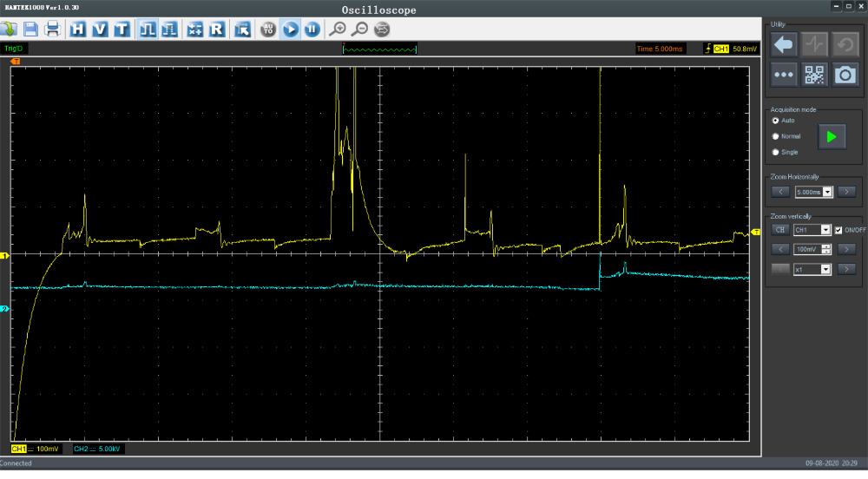Click the CH2 5.00kV label below graph
The height and width of the screenshot is (479, 868).
point(97,449)
